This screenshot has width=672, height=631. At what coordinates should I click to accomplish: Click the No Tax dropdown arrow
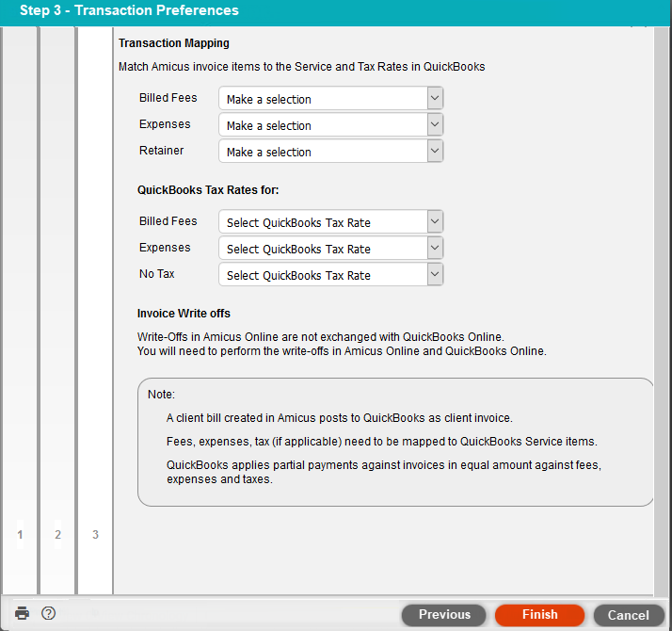434,275
